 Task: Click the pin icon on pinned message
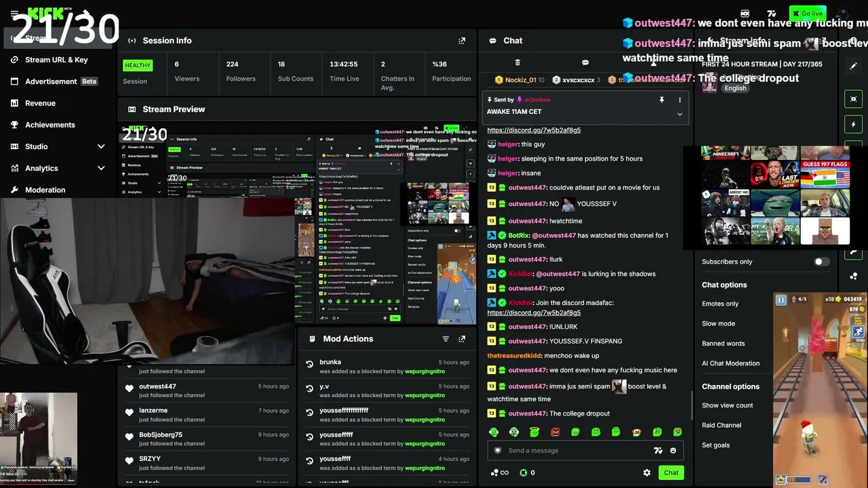pos(662,100)
